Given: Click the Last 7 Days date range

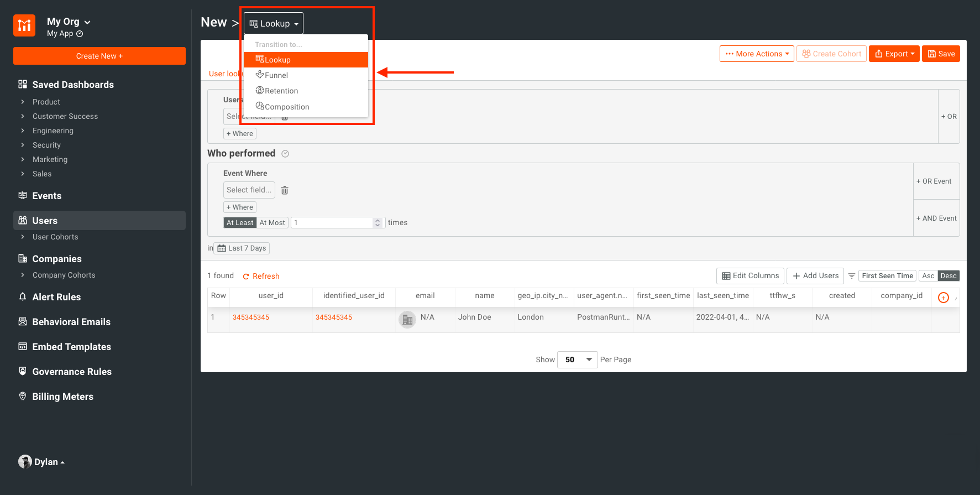Looking at the screenshot, I should click(242, 248).
